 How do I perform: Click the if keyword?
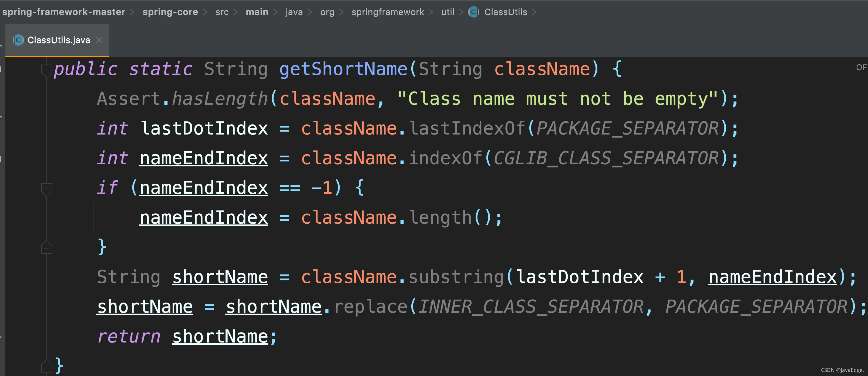pyautogui.click(x=107, y=188)
